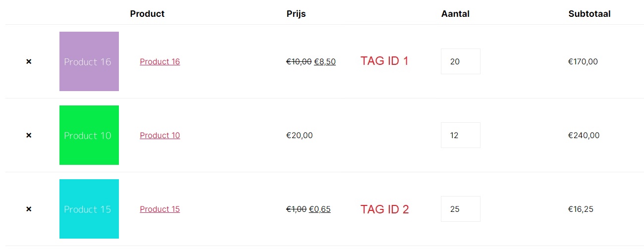Focus the quantity field showing 20
Viewport: 644px width, 250px height.
(460, 61)
